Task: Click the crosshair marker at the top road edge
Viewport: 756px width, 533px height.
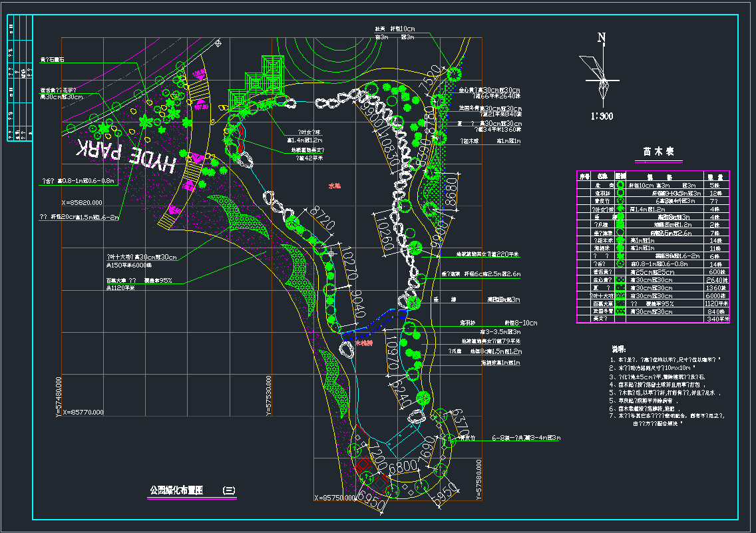Action: pos(218,43)
